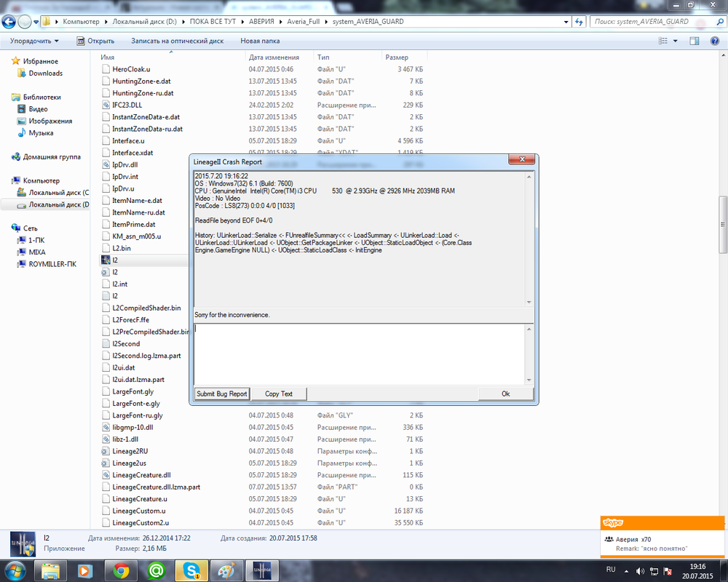Click Новая папка in the toolbar
This screenshot has height=582, width=728.
pyautogui.click(x=260, y=41)
